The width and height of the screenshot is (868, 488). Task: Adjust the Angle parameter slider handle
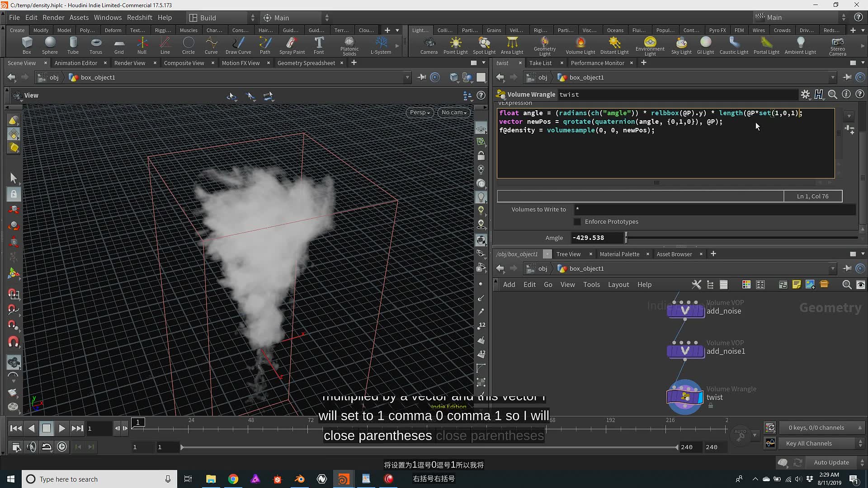(626, 238)
